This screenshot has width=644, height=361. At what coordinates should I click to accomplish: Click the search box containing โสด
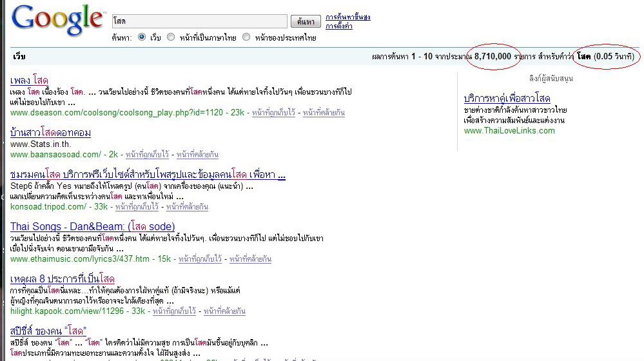tap(200, 21)
